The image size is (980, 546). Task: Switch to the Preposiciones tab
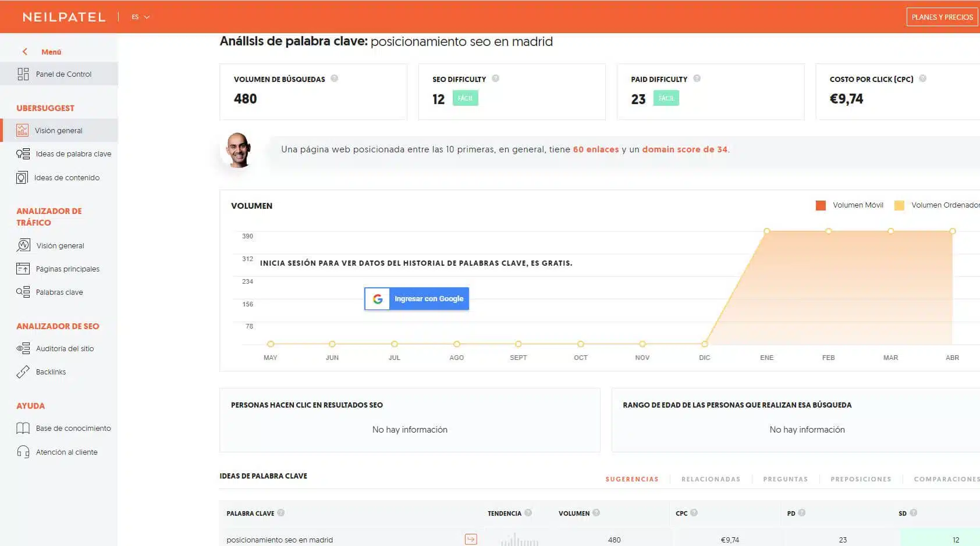[x=861, y=479]
